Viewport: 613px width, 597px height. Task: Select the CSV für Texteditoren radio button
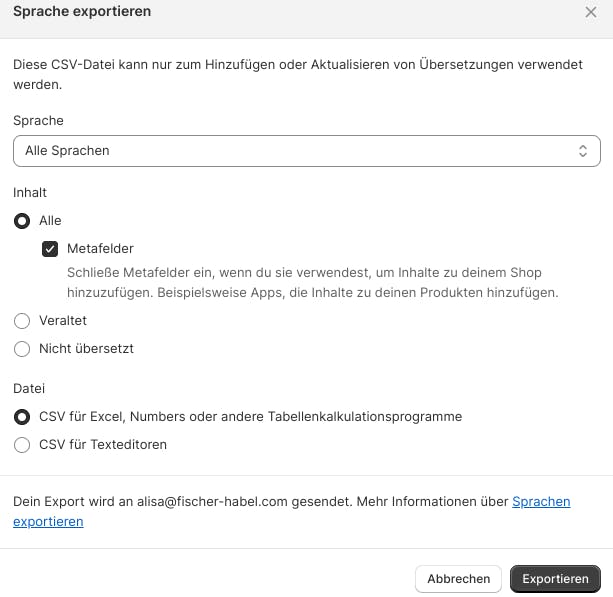[22, 445]
